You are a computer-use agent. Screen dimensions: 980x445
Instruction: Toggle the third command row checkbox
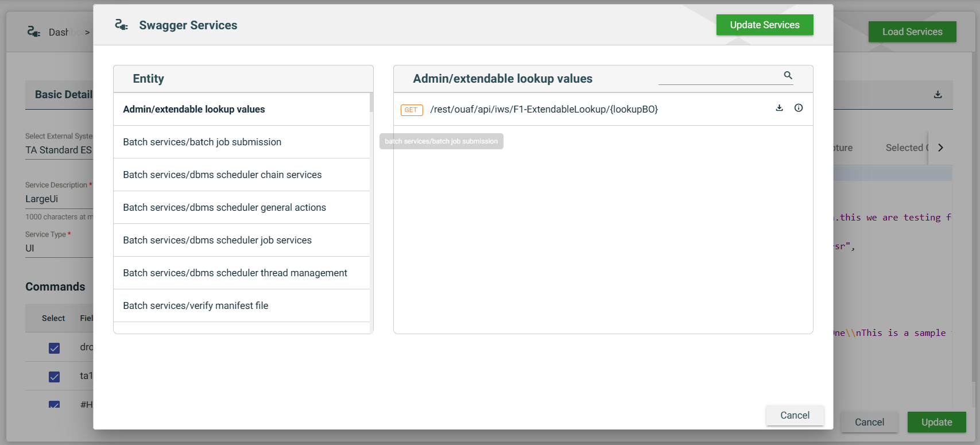coord(55,404)
